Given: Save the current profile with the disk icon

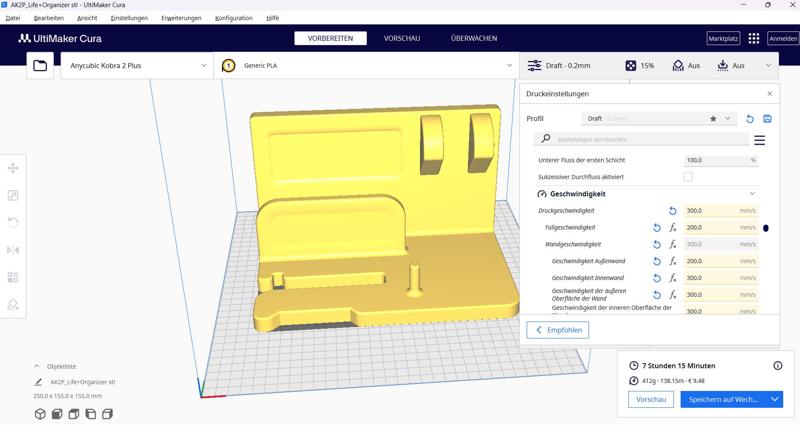Looking at the screenshot, I should click(767, 119).
